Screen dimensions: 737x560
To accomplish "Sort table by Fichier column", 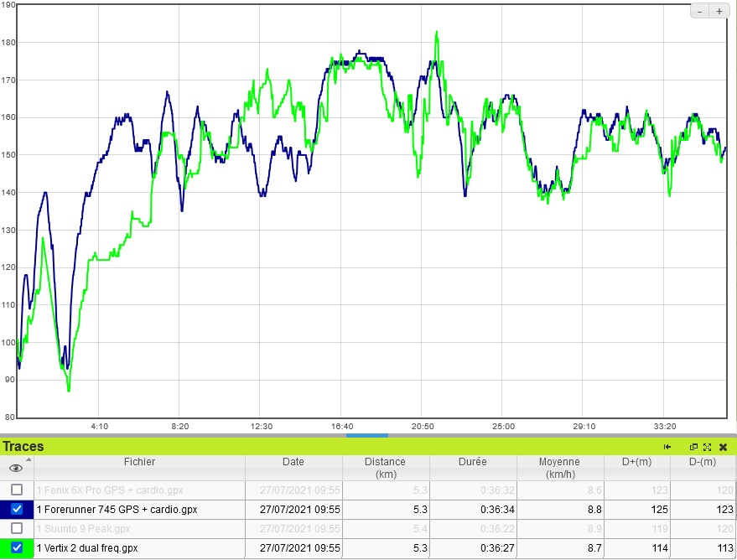I will [139, 462].
